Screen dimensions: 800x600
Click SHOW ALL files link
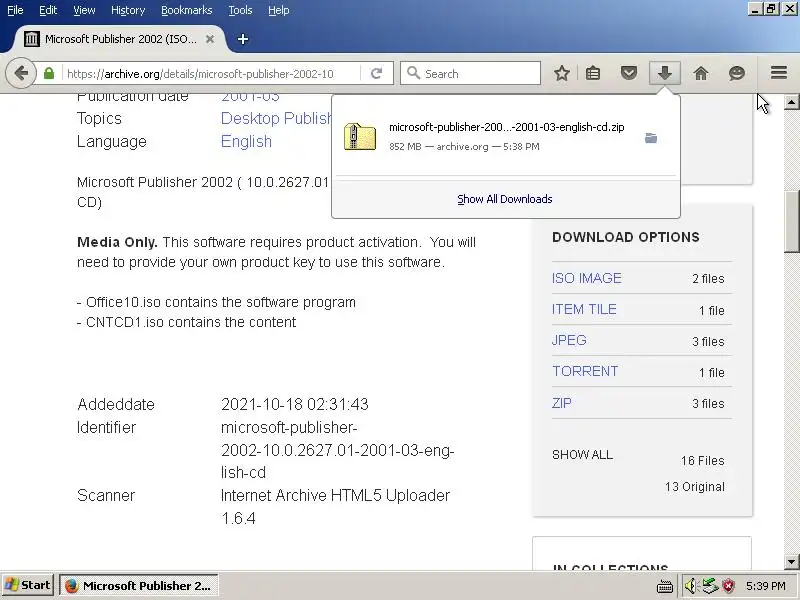tap(582, 455)
